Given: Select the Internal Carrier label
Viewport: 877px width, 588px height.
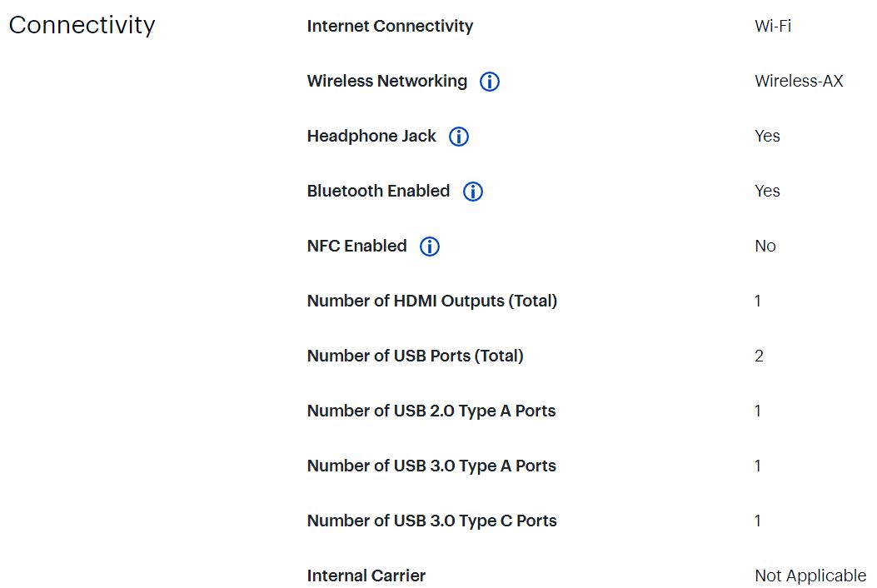Looking at the screenshot, I should coord(366,576).
